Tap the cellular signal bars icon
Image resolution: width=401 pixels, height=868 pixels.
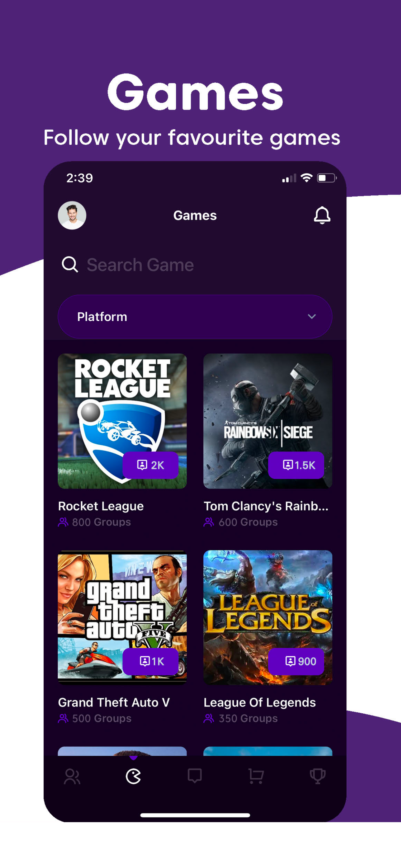[x=289, y=178]
